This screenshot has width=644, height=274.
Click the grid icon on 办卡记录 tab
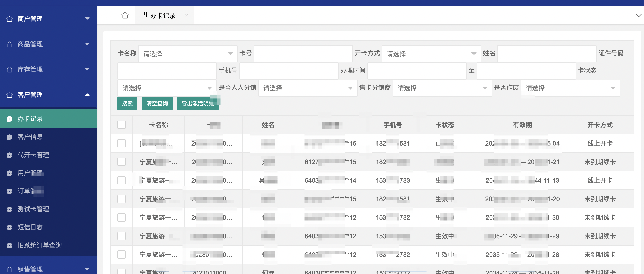pos(145,15)
